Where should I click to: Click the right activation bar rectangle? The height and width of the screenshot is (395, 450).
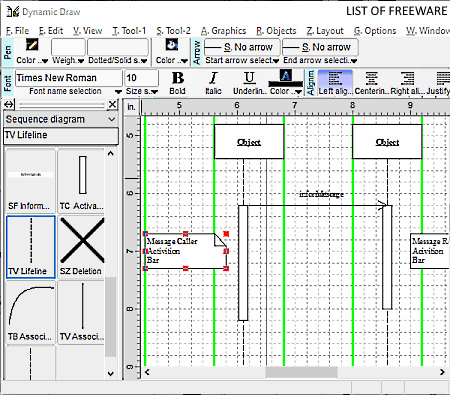click(387, 257)
